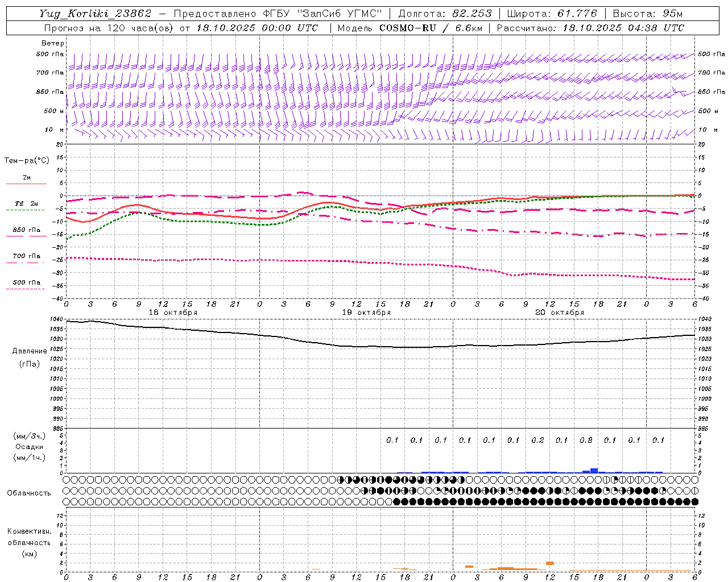The height and width of the screenshot is (582, 728).
Task: Click the "Осадки" precipitation label
Action: click(x=30, y=447)
